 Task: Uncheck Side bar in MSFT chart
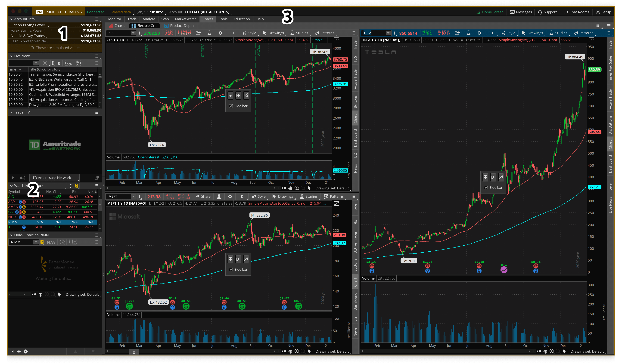(231, 269)
